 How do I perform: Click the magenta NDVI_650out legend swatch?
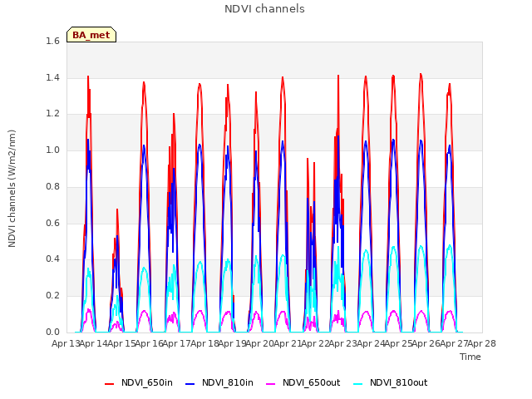pos(270,384)
